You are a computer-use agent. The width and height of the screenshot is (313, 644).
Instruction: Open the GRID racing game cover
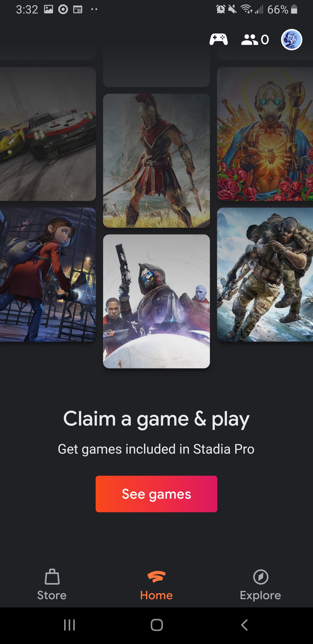tap(48, 134)
